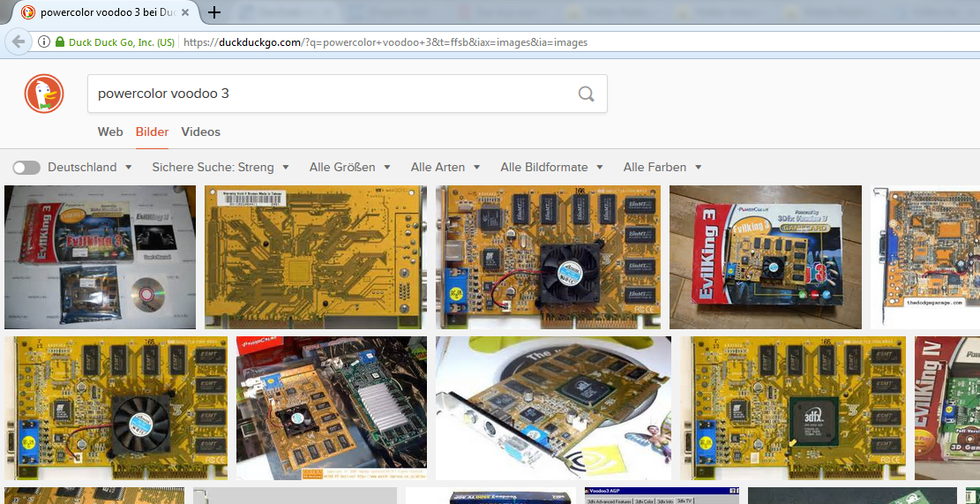Switch to the Web results tab
The image size is (980, 504).
[x=110, y=132]
